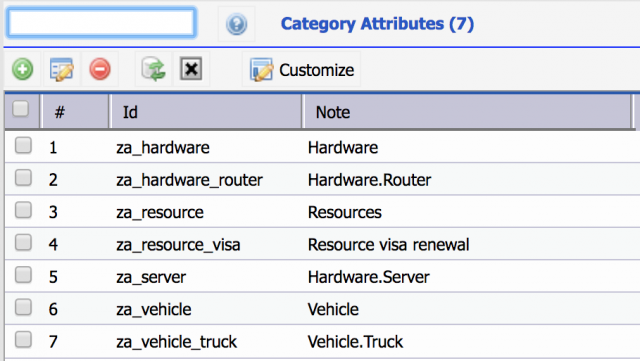
Task: Click the Category Attributes (7) title
Action: tap(377, 24)
